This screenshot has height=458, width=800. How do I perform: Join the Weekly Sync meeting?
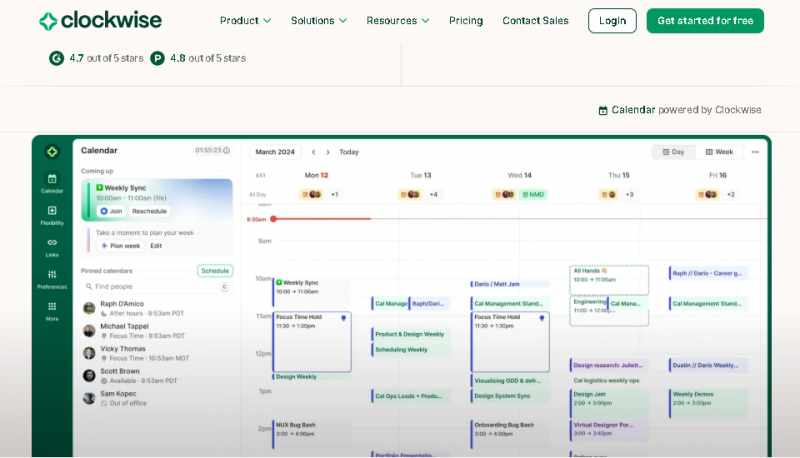[x=110, y=211]
